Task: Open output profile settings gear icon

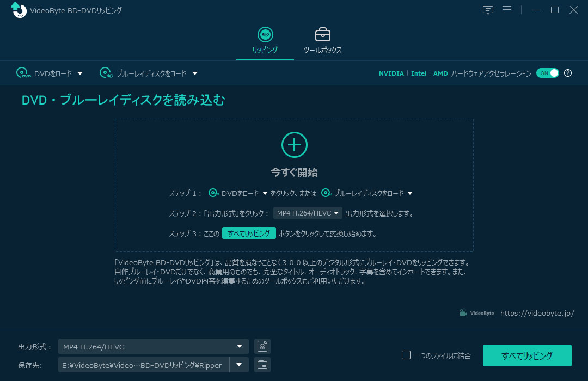Action: point(262,346)
